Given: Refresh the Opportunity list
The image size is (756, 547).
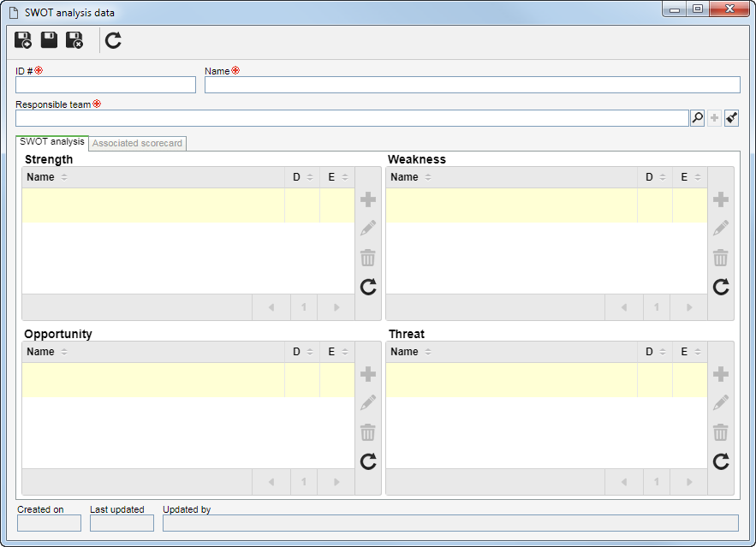Looking at the screenshot, I should point(368,461).
